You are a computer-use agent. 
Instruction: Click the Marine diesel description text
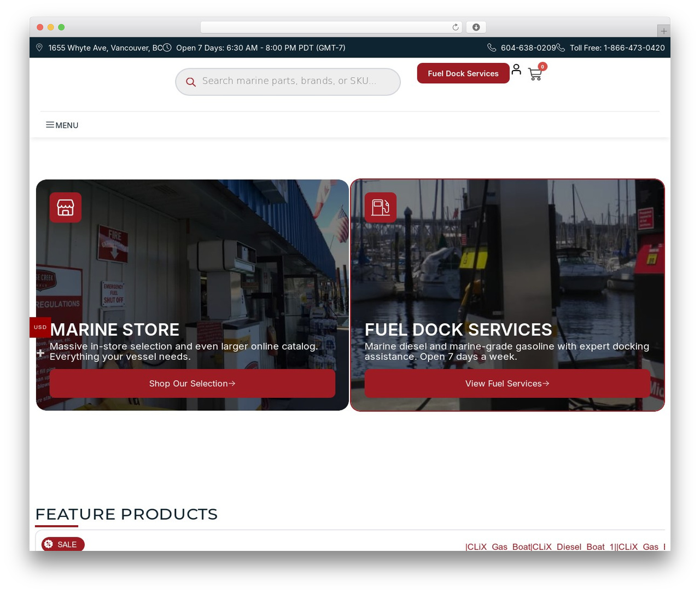coord(507,351)
